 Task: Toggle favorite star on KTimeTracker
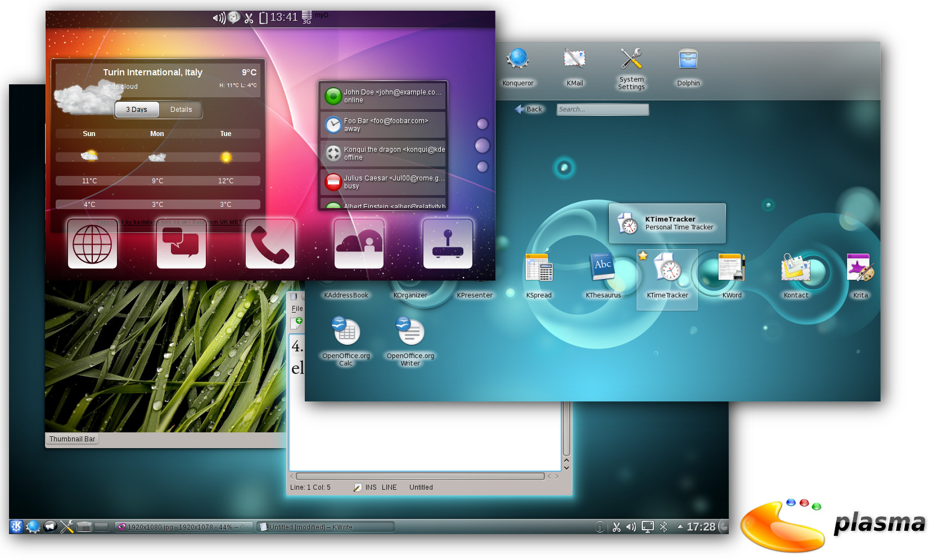643,256
